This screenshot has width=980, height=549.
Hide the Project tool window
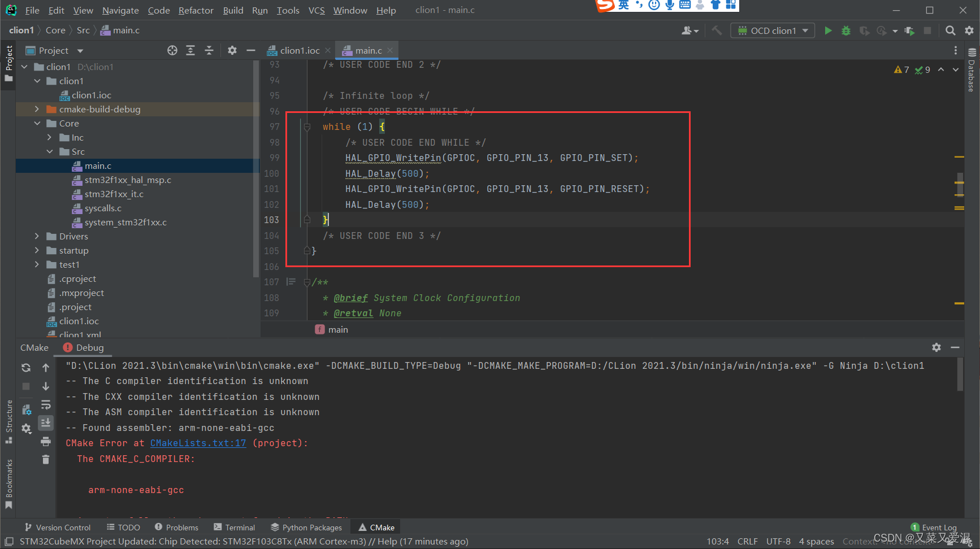click(x=251, y=50)
